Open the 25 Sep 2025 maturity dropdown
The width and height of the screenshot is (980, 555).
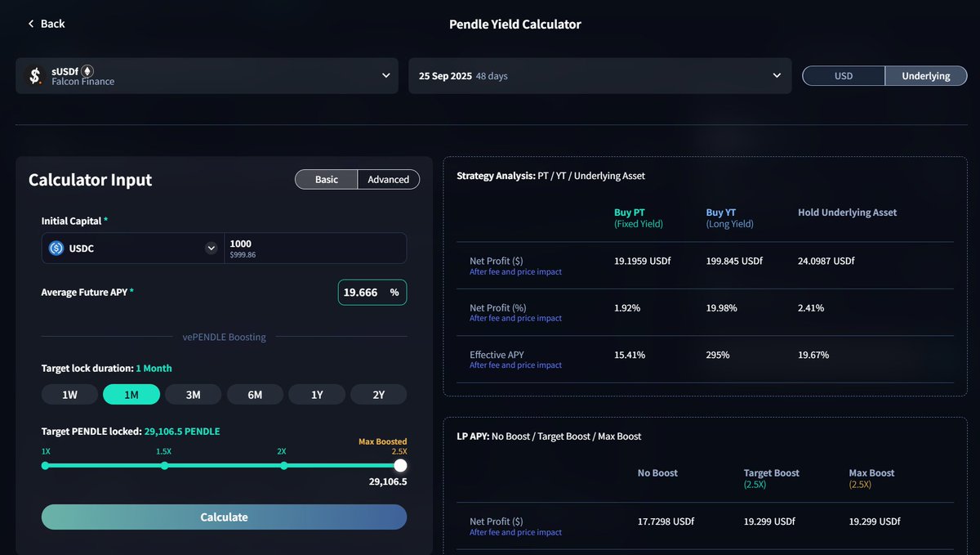coord(776,76)
